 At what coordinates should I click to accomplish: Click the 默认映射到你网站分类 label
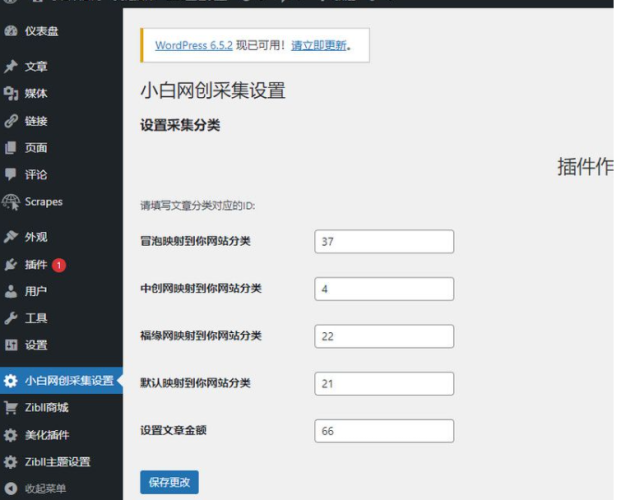point(195,383)
